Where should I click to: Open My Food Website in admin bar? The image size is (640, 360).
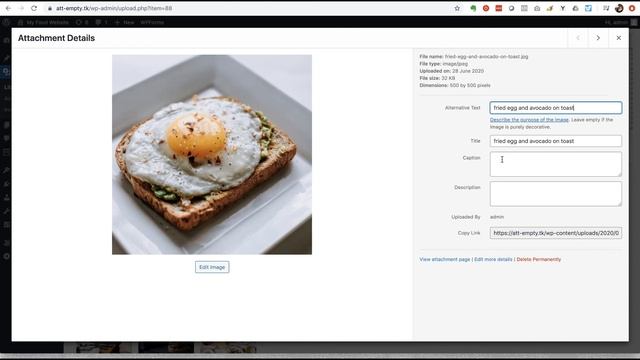pyautogui.click(x=43, y=22)
